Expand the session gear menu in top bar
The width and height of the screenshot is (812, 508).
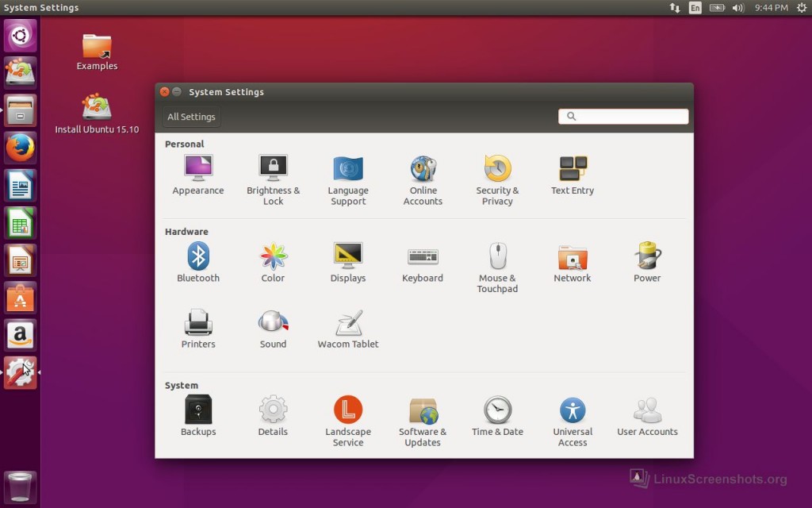pyautogui.click(x=802, y=8)
